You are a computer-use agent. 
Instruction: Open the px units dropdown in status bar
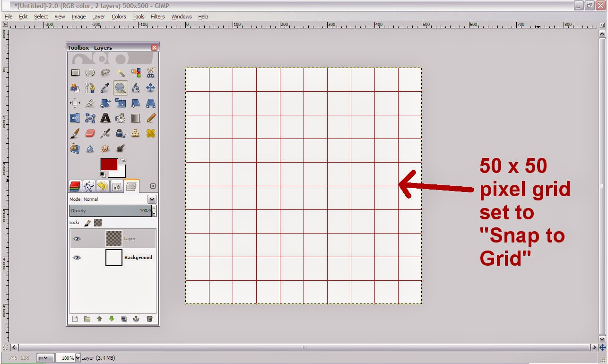click(x=45, y=358)
